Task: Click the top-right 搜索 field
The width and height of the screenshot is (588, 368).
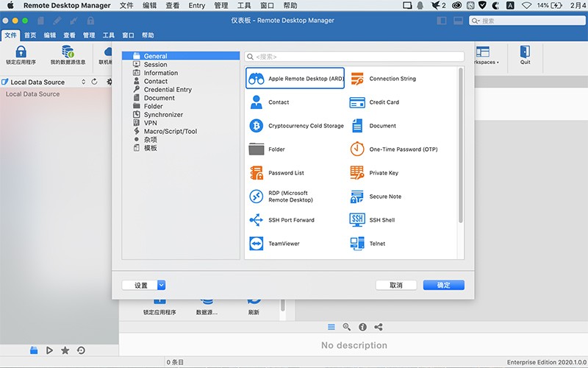Action: click(527, 21)
